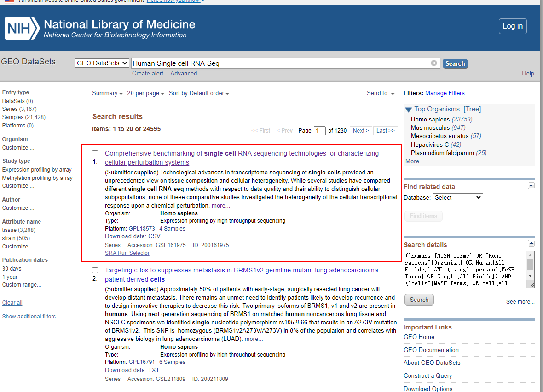543x392 pixels.
Task: Open the Help link
Action: tap(528, 74)
